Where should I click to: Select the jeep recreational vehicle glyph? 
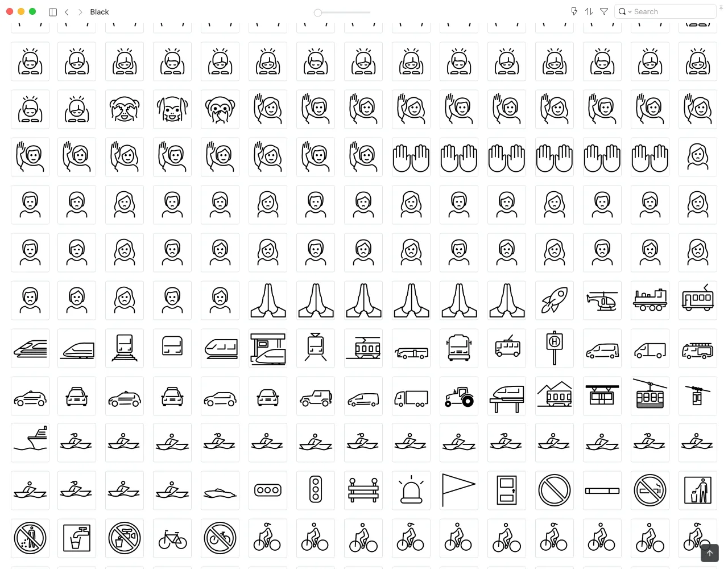tap(316, 396)
